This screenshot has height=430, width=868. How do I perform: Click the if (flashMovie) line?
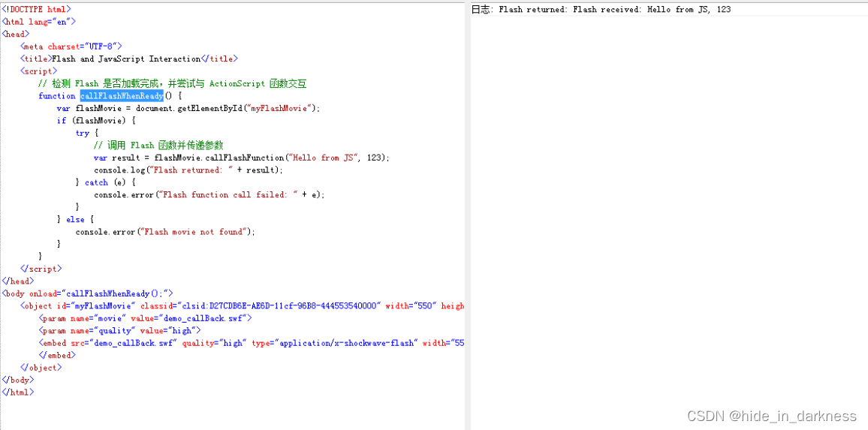pyautogui.click(x=96, y=120)
